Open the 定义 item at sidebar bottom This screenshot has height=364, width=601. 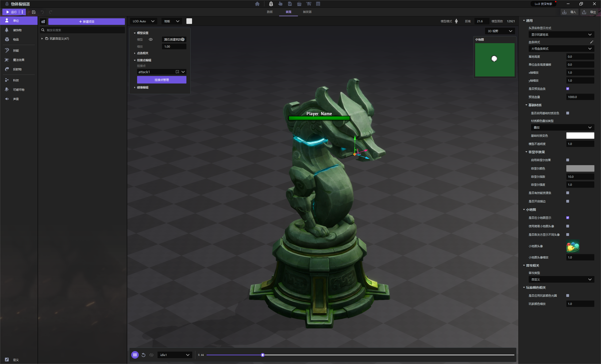click(x=19, y=360)
